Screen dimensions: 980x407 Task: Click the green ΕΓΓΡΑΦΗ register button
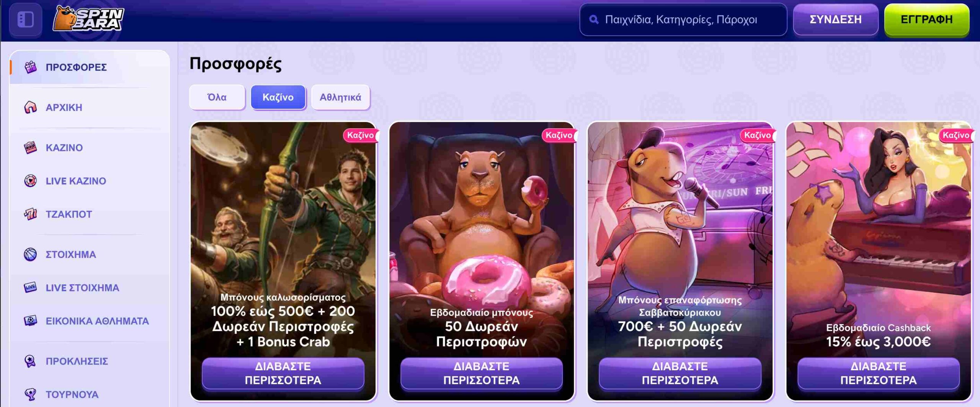[x=926, y=20]
